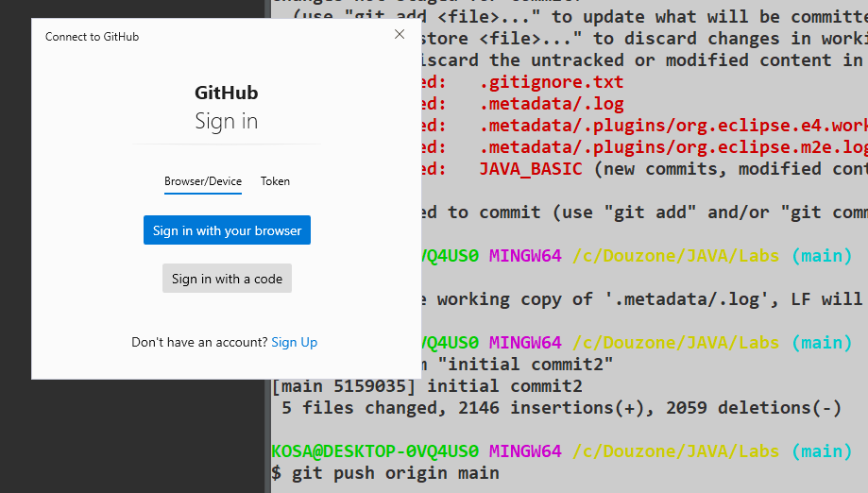868x493 pixels.
Task: Select the Browser/Device tab
Action: pos(203,181)
